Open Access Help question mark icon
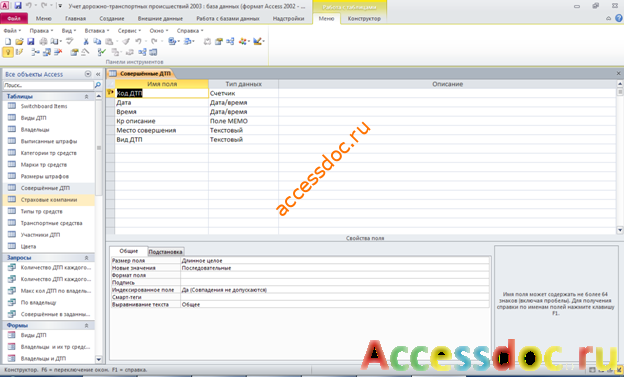The height and width of the screenshot is (377, 624). click(618, 18)
